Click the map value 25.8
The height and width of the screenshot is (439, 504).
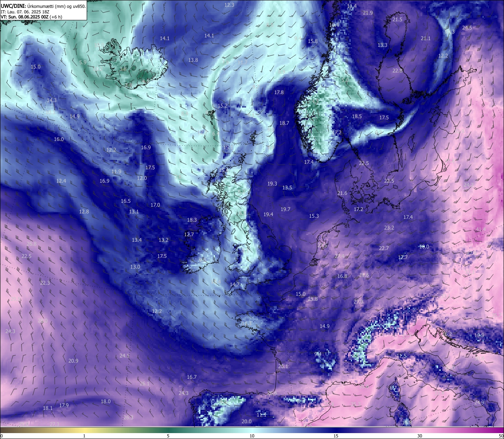pos(312,299)
